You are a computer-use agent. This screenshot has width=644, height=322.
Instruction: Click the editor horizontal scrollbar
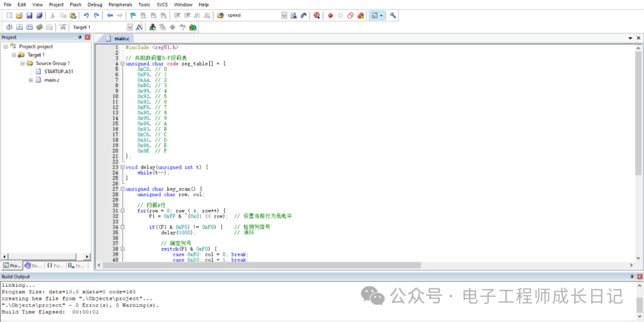[x=365, y=265]
